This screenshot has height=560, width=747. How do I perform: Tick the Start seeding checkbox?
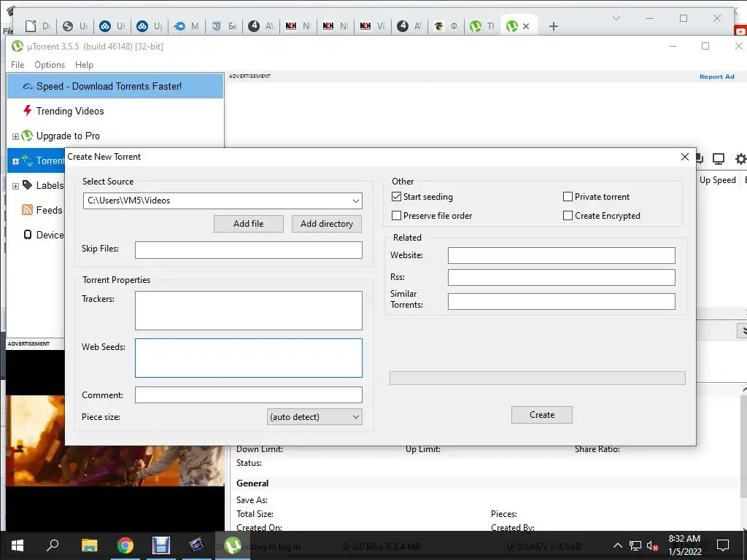[396, 197]
